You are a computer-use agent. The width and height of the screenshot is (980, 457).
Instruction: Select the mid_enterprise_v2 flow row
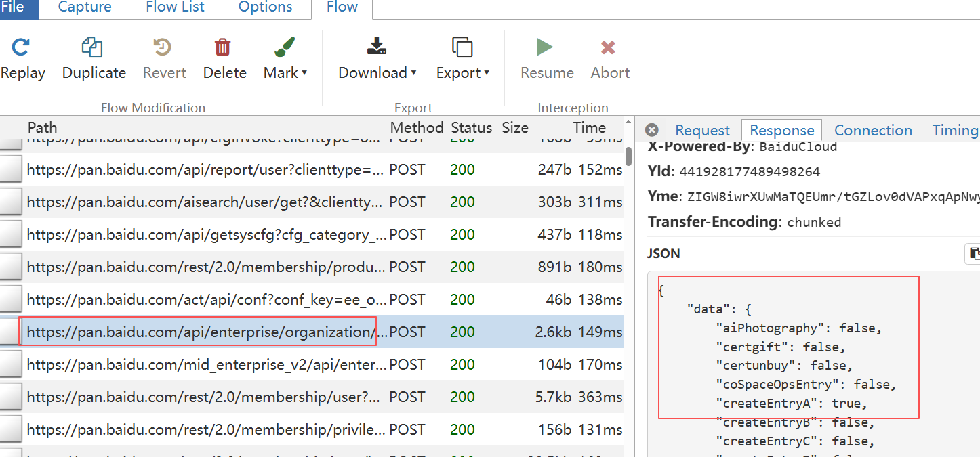312,364
